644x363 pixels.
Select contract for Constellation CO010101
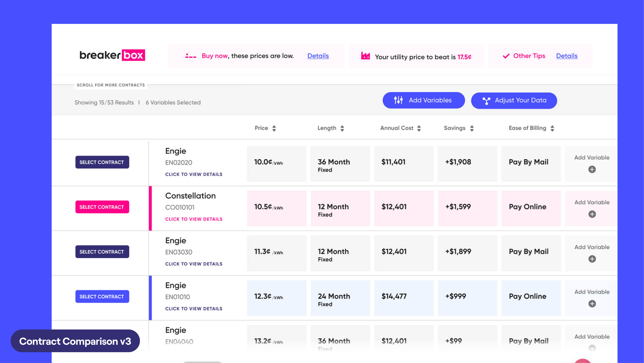pos(102,207)
